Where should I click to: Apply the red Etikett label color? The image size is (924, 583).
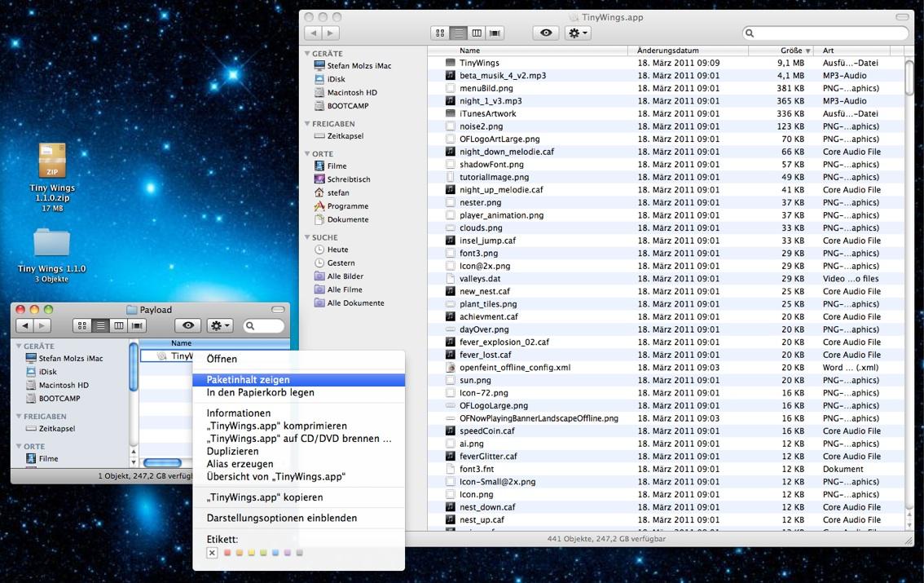(x=227, y=553)
